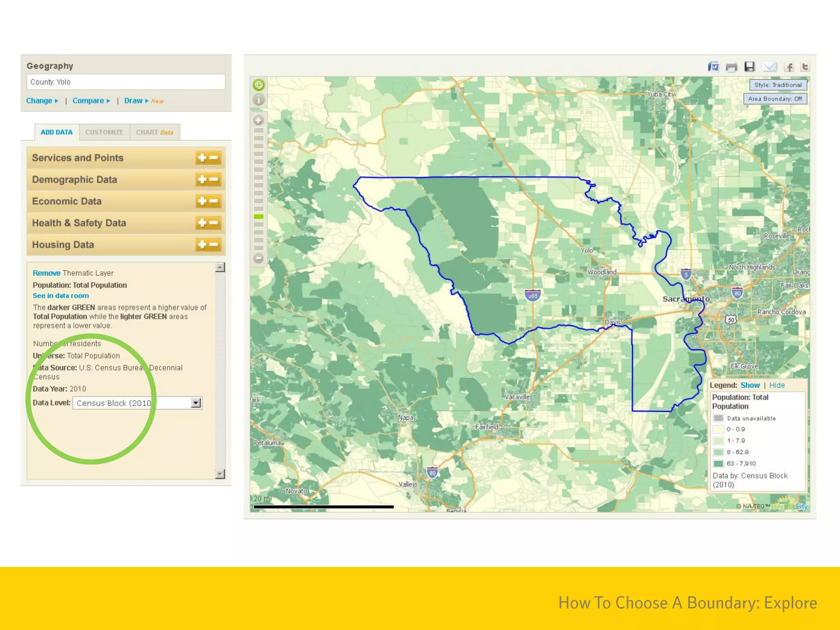Expand the Demographic Data category
The height and width of the screenshot is (630, 840).
203,180
